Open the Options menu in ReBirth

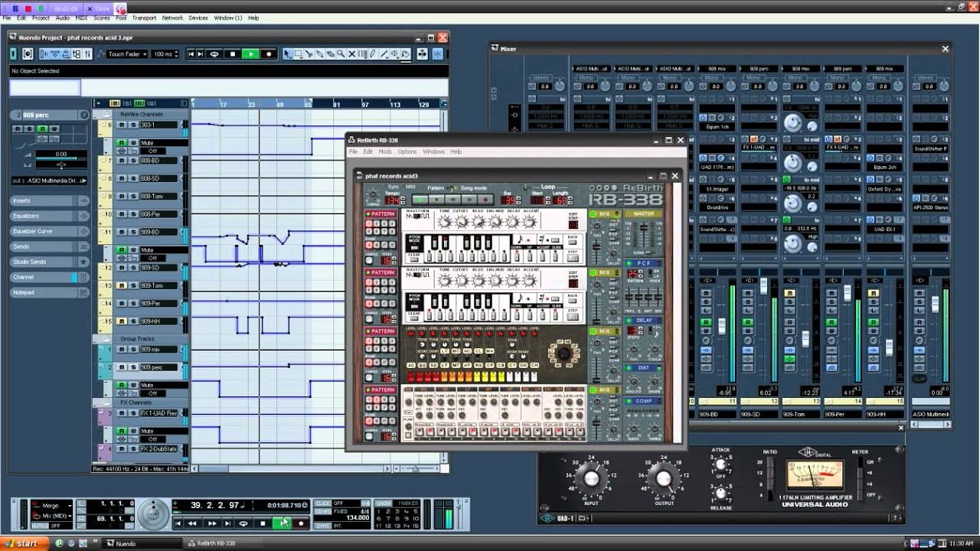click(x=407, y=152)
